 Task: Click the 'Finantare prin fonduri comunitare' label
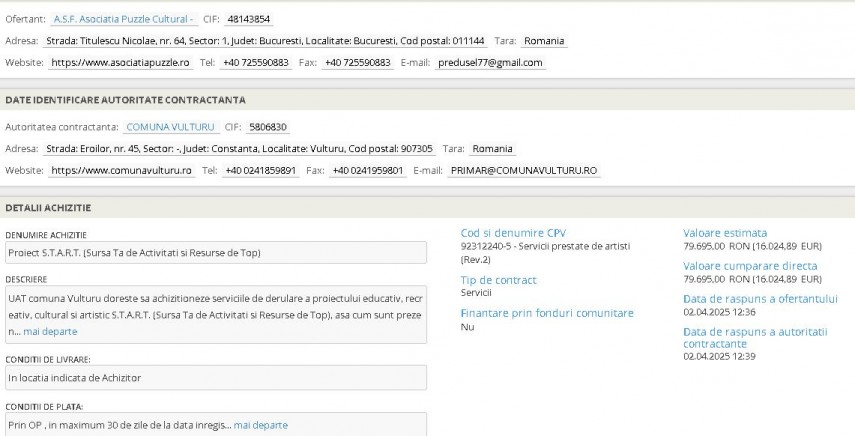click(x=547, y=313)
